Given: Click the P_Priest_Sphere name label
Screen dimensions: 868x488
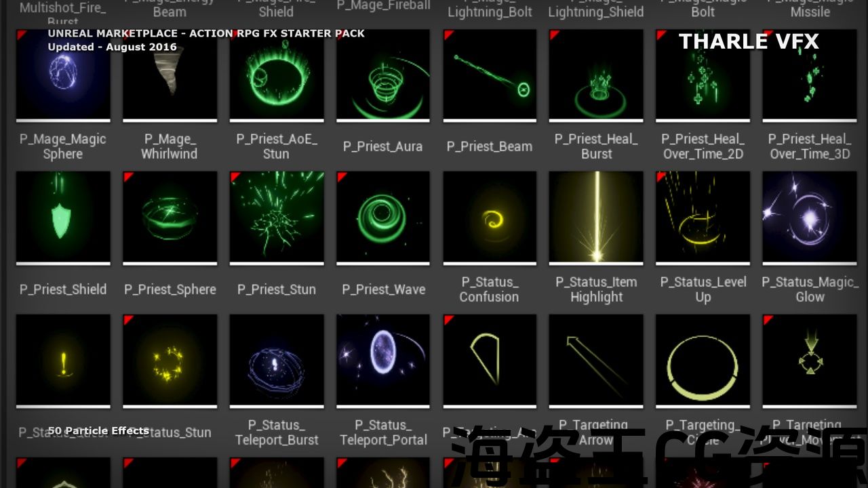Looking at the screenshot, I should tap(170, 289).
